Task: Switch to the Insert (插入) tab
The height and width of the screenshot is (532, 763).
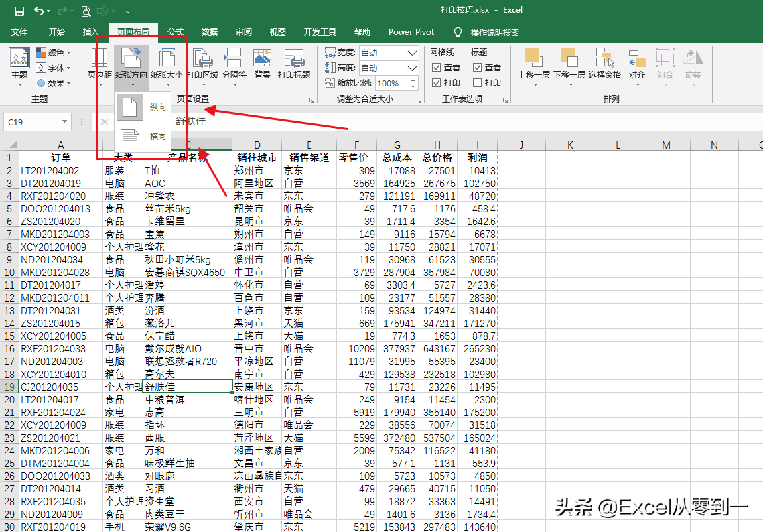Action: pyautogui.click(x=90, y=32)
